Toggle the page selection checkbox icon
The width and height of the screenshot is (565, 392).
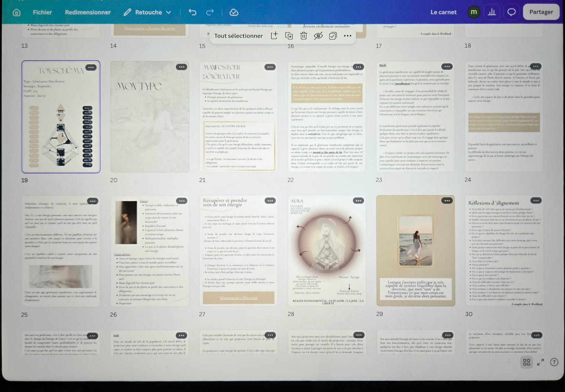333,36
